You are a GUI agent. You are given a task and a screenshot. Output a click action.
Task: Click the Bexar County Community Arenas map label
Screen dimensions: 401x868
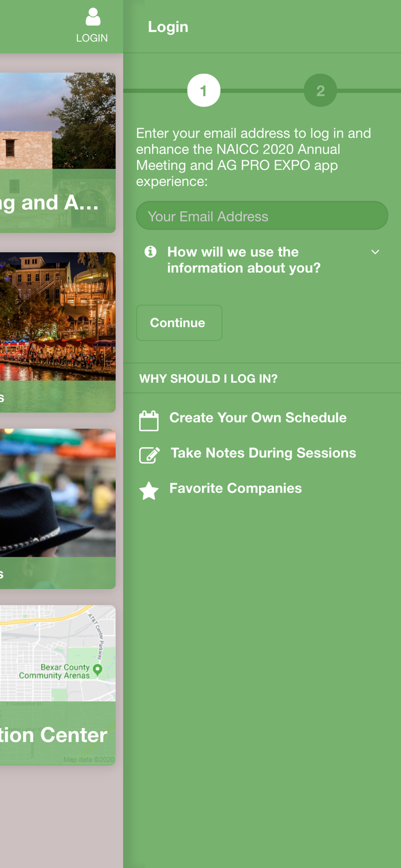(x=55, y=671)
